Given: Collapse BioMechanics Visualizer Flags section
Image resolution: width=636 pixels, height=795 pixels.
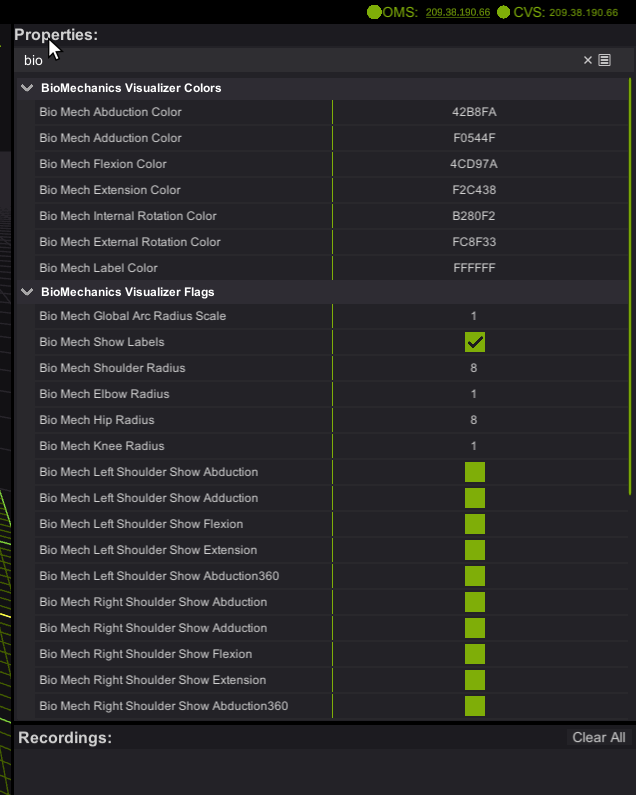Looking at the screenshot, I should [27, 292].
